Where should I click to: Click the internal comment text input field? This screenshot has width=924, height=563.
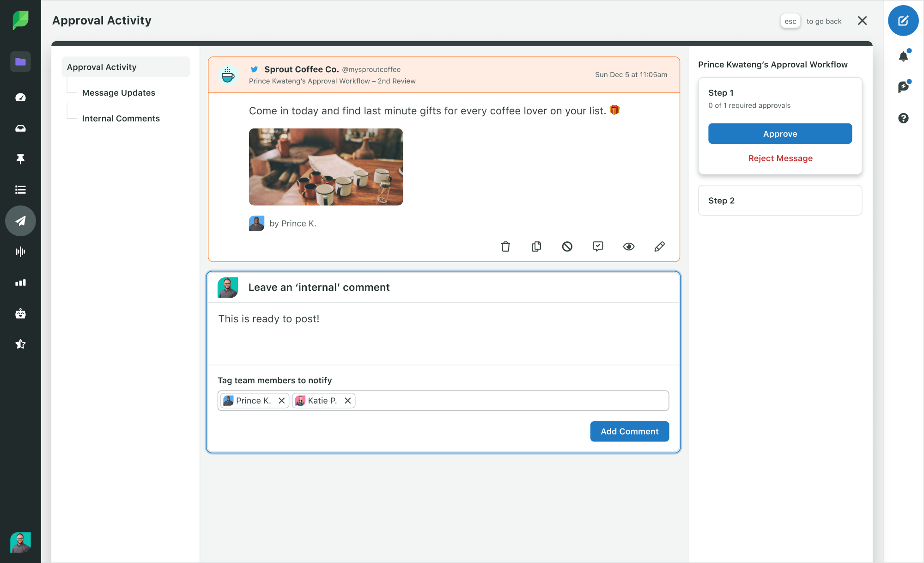[x=444, y=333]
